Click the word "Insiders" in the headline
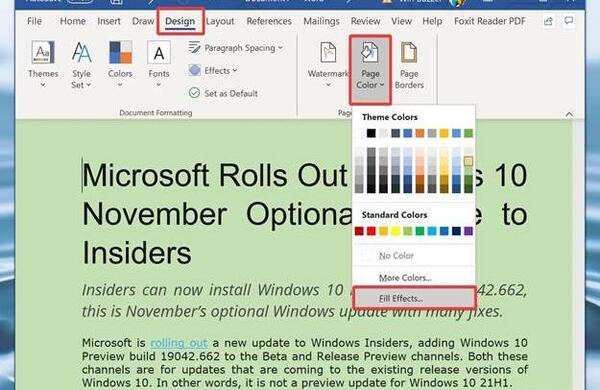Screen dimensions: 600x390 point(137,253)
